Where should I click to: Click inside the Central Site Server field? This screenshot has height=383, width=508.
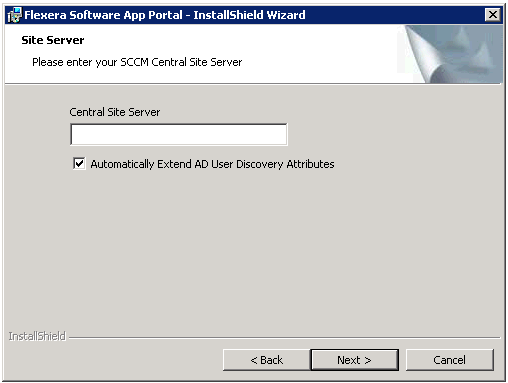coord(179,135)
